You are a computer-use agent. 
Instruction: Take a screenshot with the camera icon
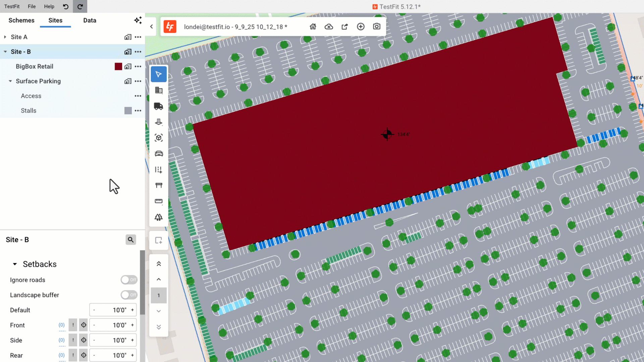pos(377,26)
